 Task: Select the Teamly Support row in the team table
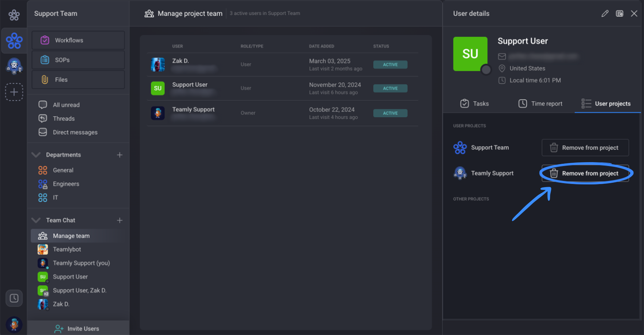pyautogui.click(x=283, y=113)
